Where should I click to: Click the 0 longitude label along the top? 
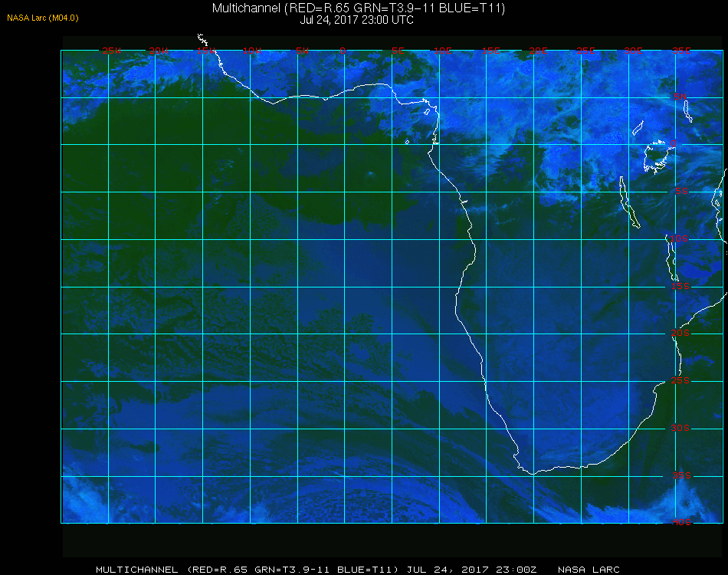click(x=343, y=51)
